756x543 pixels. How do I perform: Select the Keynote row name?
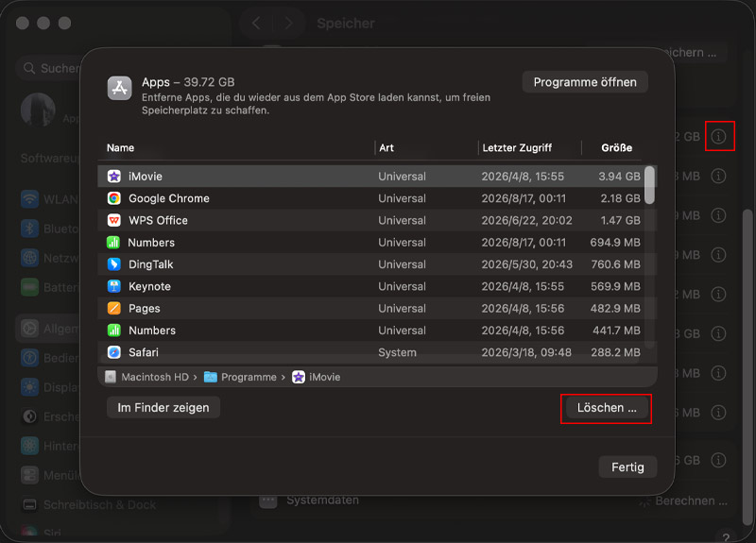point(149,286)
